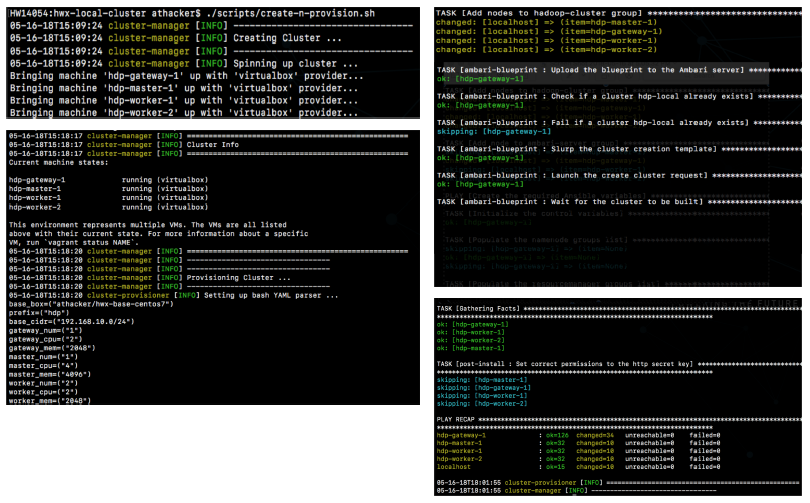810x503 pixels.
Task: Select the base_box athacker/hwx-base-centos7 line
Action: point(91,304)
